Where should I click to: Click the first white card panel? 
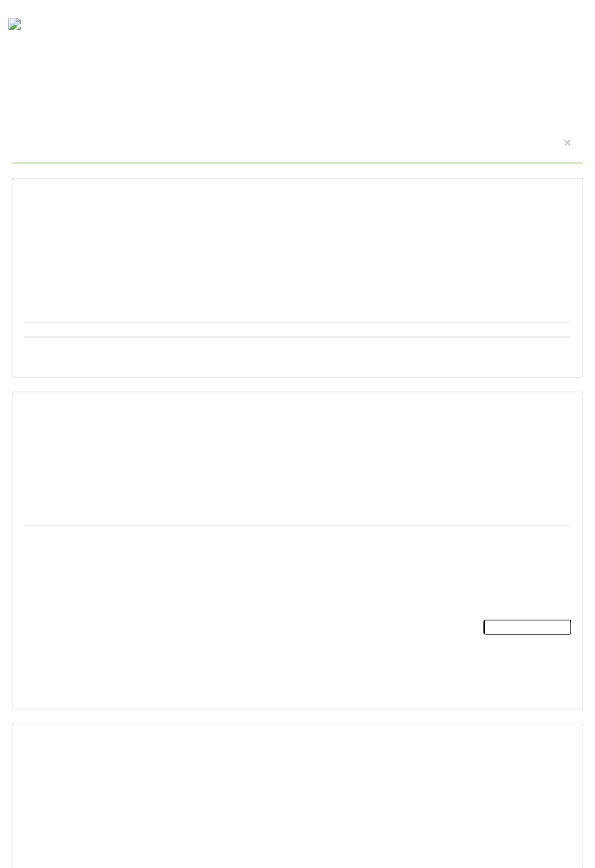(297, 278)
